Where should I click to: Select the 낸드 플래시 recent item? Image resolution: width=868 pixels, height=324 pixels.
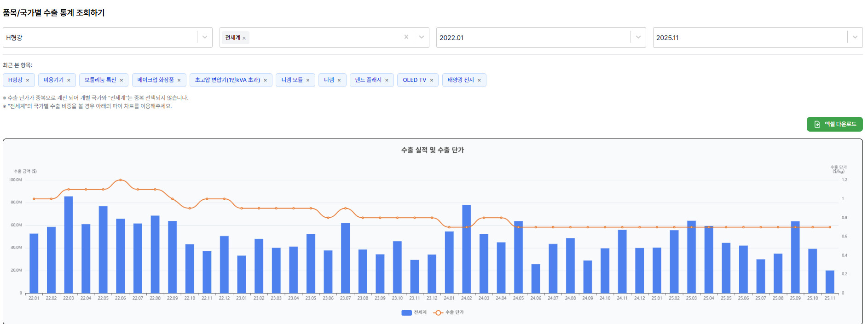pos(368,80)
